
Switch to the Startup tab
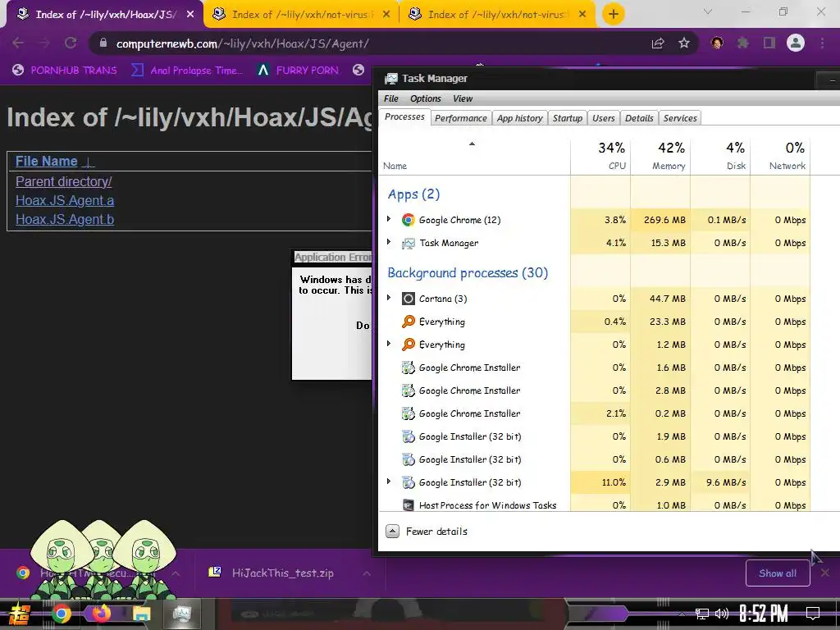[568, 118]
